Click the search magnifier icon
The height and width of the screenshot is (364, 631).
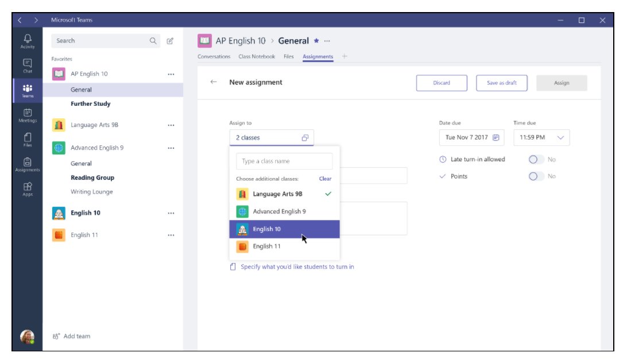153,41
